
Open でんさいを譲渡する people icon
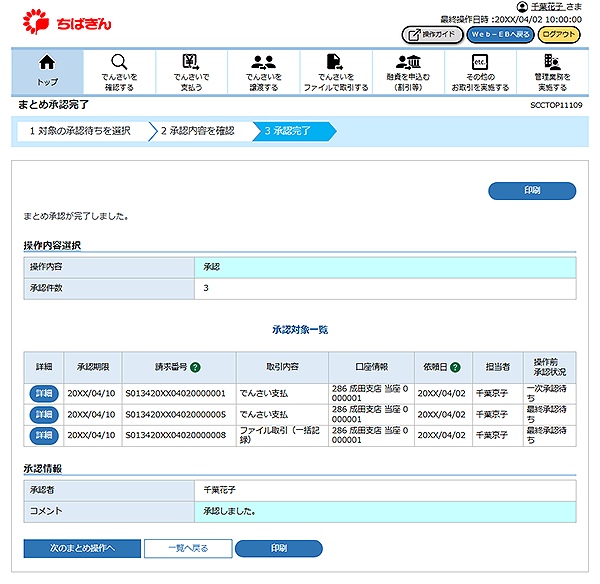click(x=263, y=62)
